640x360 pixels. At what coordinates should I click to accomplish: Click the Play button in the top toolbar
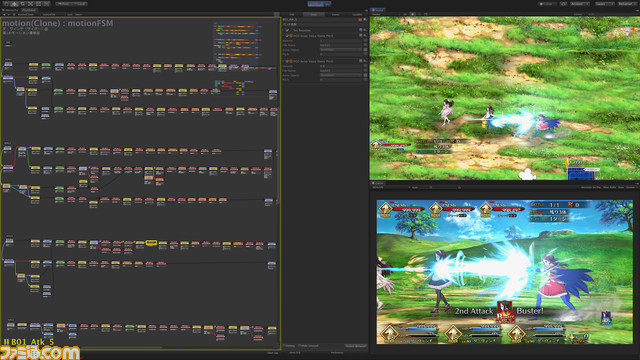pyautogui.click(x=312, y=4)
